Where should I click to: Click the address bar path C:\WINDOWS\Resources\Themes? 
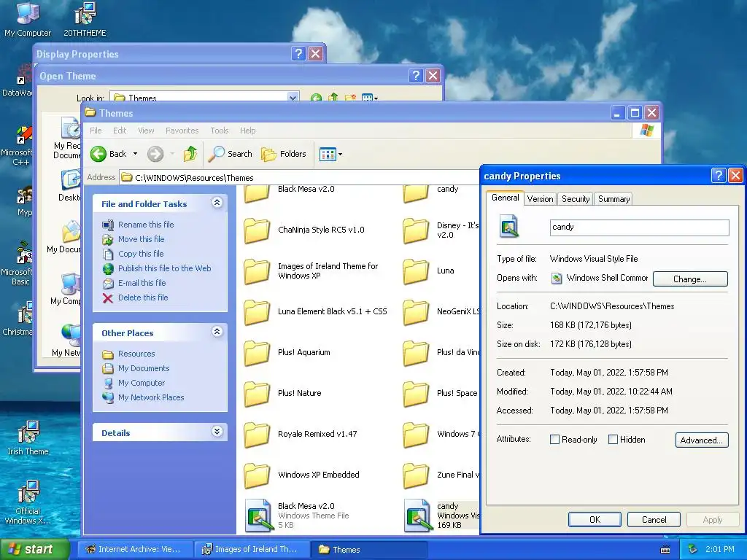coord(194,178)
